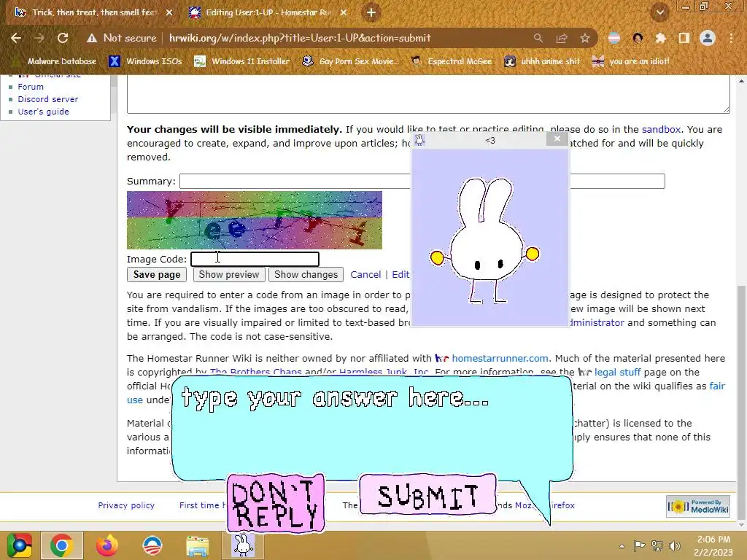This screenshot has width=747, height=560.
Task: Click the Not secure warning icon
Action: coord(91,38)
